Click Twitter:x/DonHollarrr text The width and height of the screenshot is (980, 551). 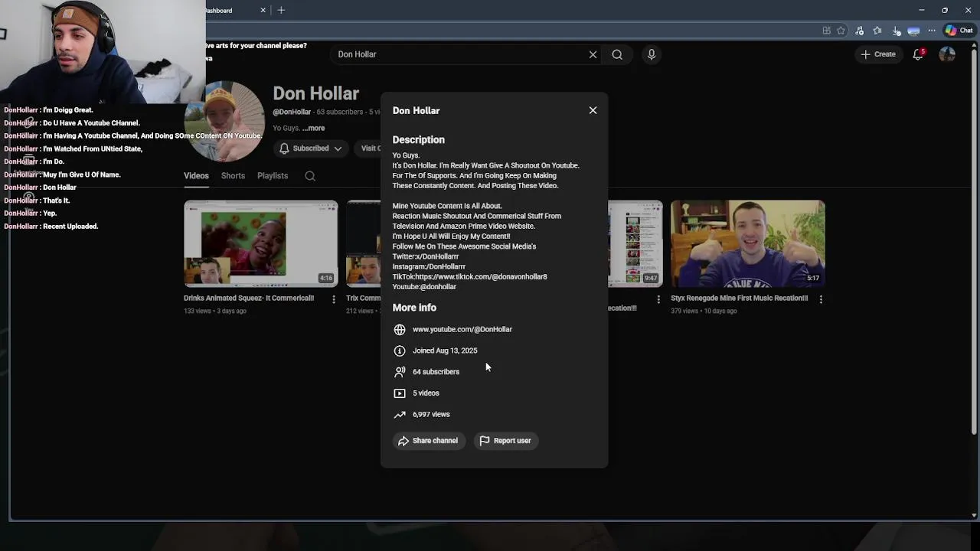[426, 256]
